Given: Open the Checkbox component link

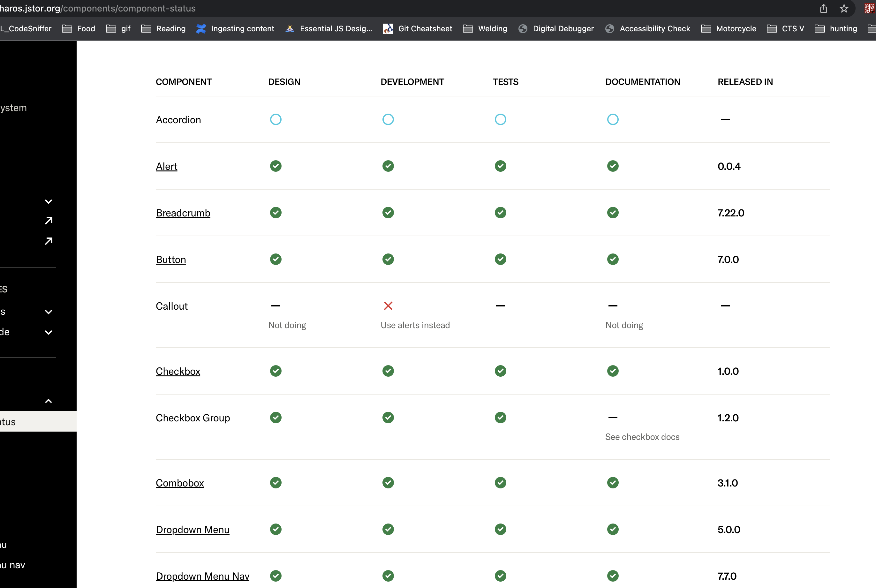Looking at the screenshot, I should click(x=178, y=371).
